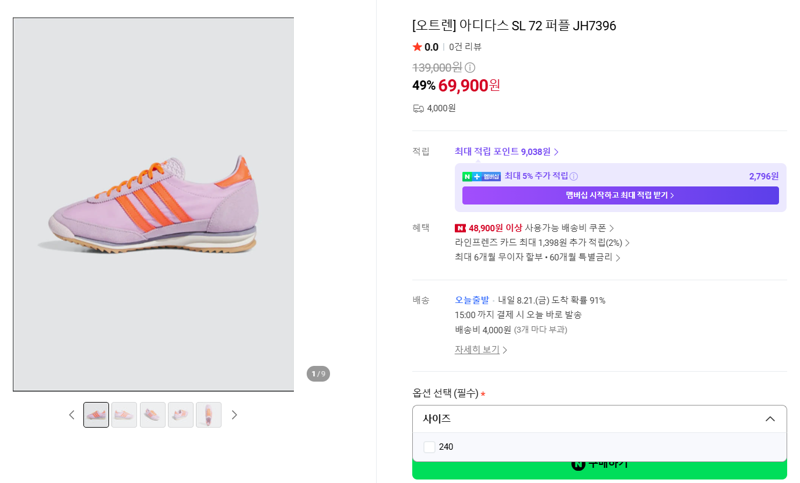Click the info icon next to 최대 5% 추가 적립
The width and height of the screenshot is (800, 483).
pos(573,176)
